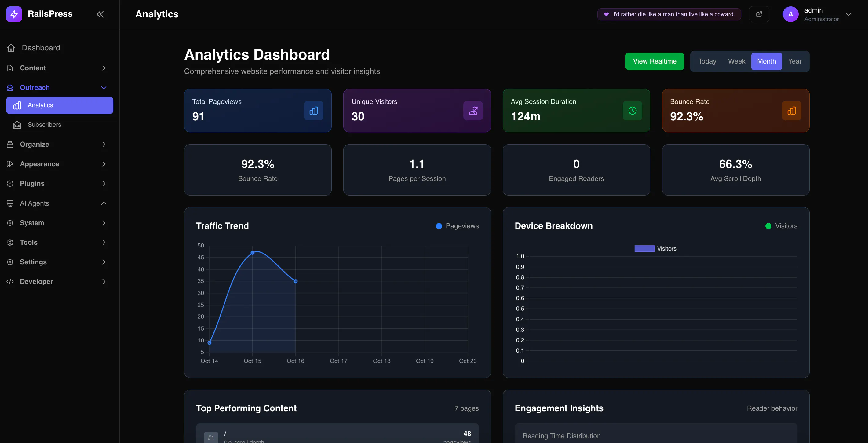Click the Oct 14 data point on Traffic Trend
Image resolution: width=868 pixels, height=443 pixels.
pos(210,343)
